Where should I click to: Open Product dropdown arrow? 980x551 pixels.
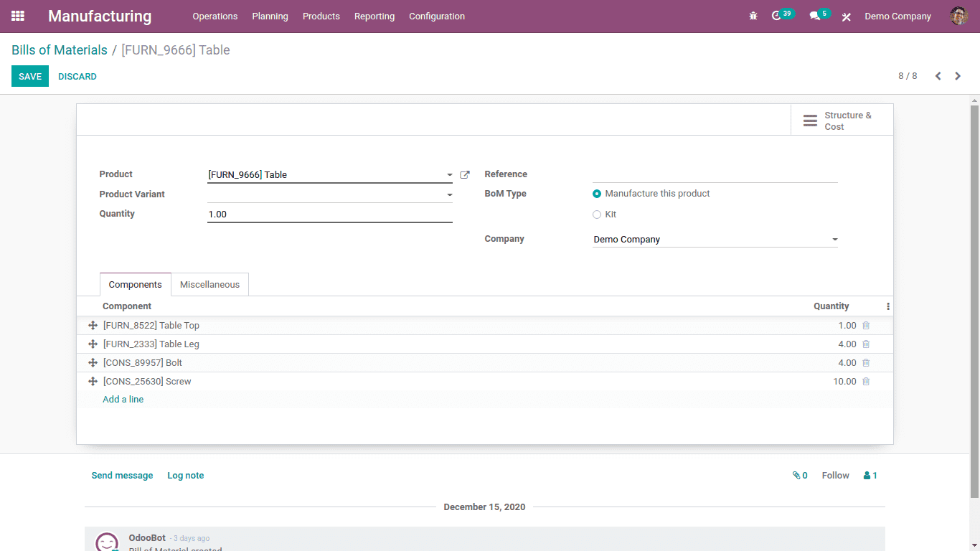click(x=450, y=175)
